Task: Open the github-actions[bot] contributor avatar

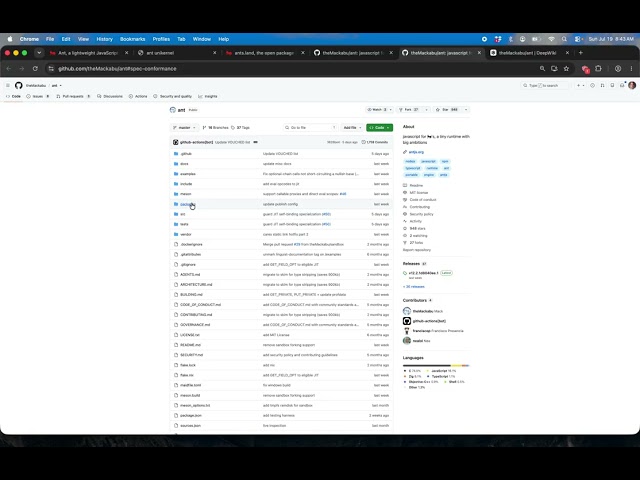Action: pyautogui.click(x=407, y=321)
